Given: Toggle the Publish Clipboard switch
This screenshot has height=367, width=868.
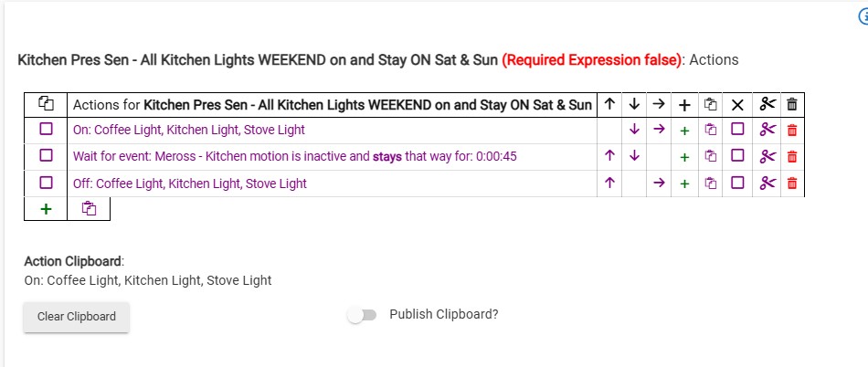Looking at the screenshot, I should click(x=362, y=315).
